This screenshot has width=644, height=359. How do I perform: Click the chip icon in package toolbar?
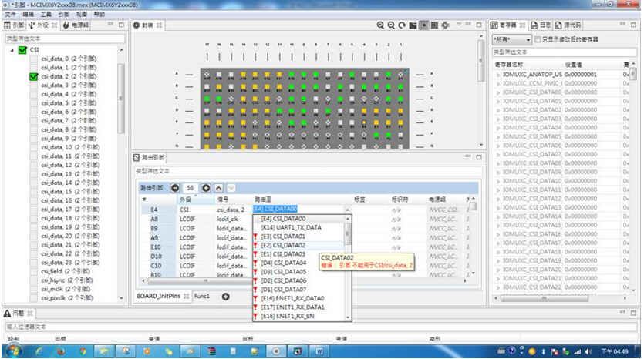[445, 25]
